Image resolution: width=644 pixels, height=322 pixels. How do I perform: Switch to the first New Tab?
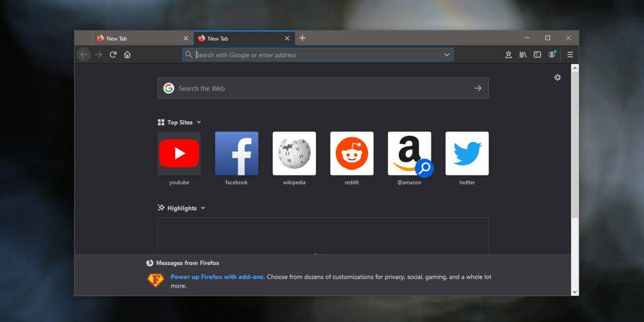[x=143, y=38]
